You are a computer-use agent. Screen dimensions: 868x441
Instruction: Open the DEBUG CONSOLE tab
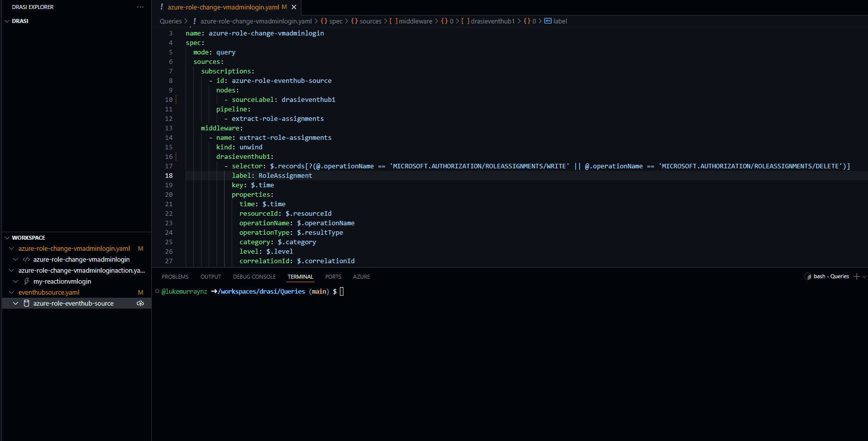(x=254, y=277)
